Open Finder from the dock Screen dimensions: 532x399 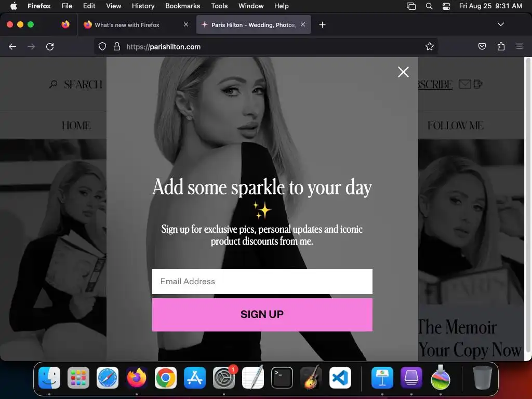(49, 378)
